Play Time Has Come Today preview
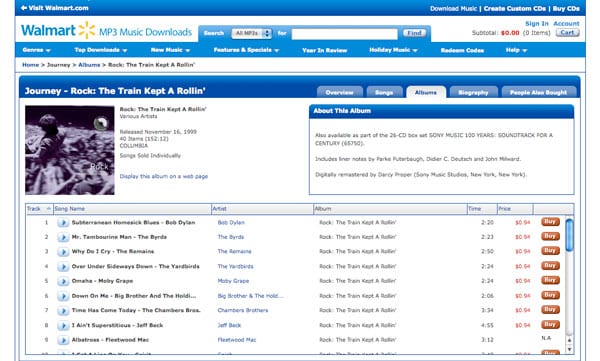This screenshot has height=361, width=600. 63,310
